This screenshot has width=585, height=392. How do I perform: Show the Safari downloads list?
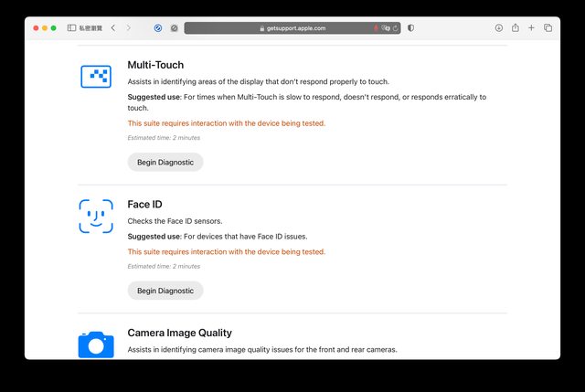pos(499,28)
